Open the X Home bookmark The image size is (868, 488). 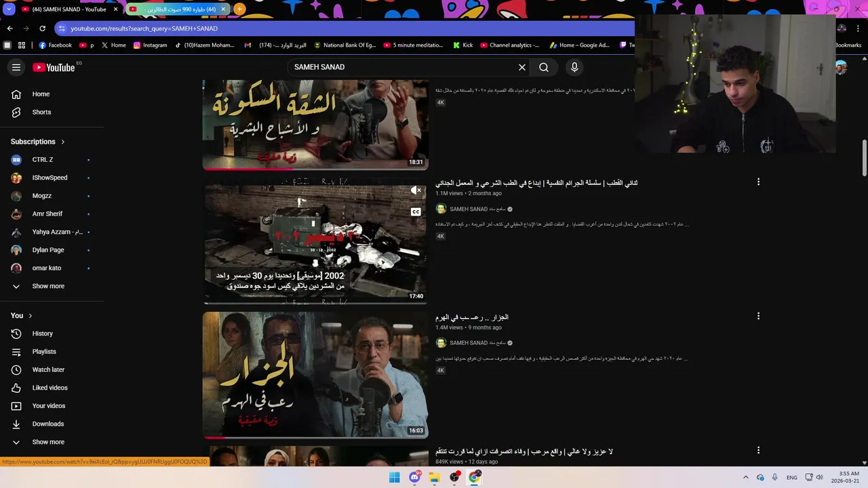pos(113,45)
